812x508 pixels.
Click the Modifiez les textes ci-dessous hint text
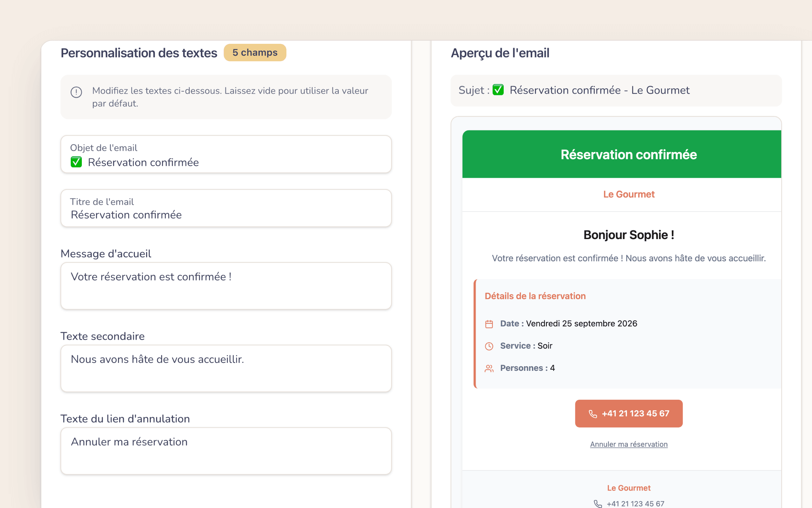[230, 97]
